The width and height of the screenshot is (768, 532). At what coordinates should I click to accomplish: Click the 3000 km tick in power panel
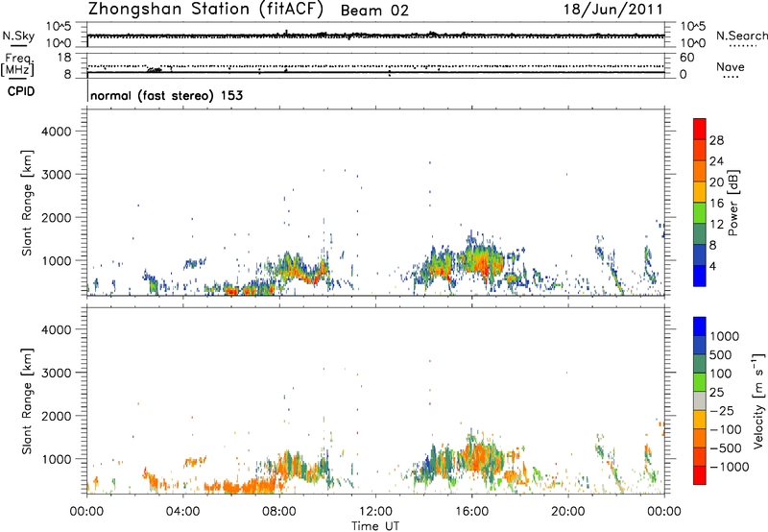[x=57, y=175]
